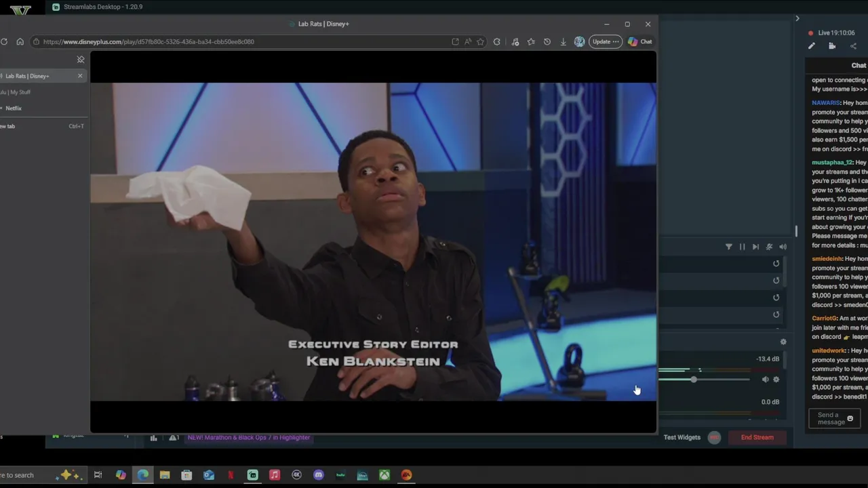868x488 pixels.
Task: Open a new tab from the sidebar
Action: 41,126
